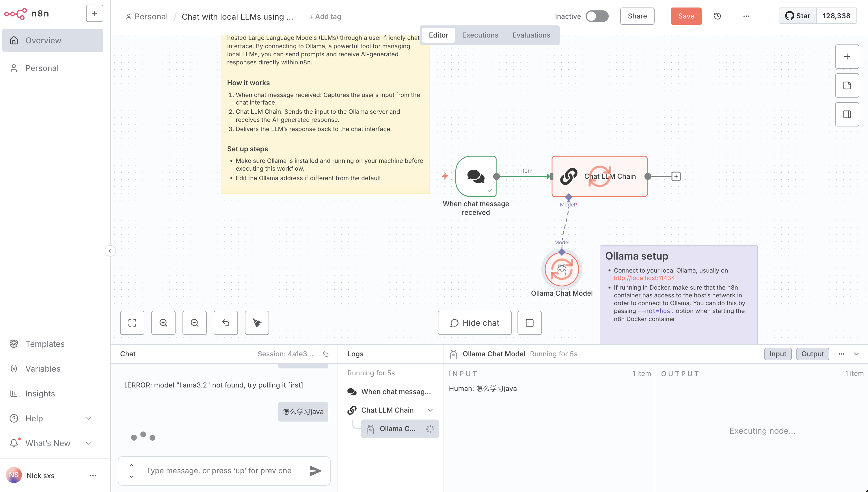Screen dimensions: 868x492
Task: Click the zoom-to-fit canvas icon
Action: (x=132, y=323)
